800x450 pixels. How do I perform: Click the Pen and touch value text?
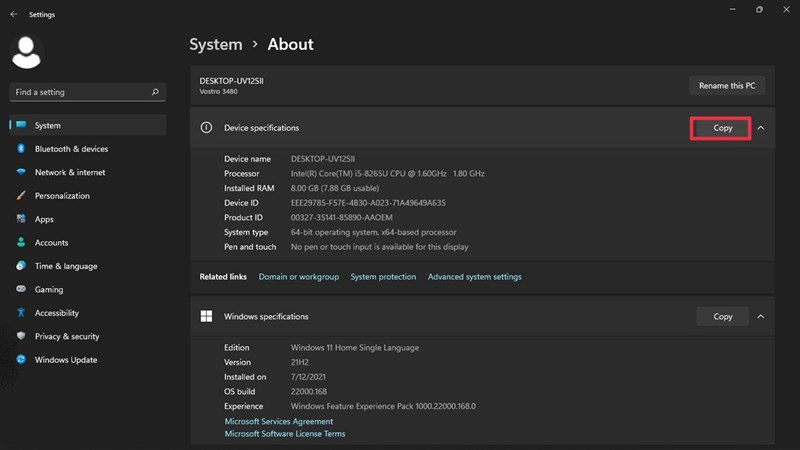click(379, 247)
